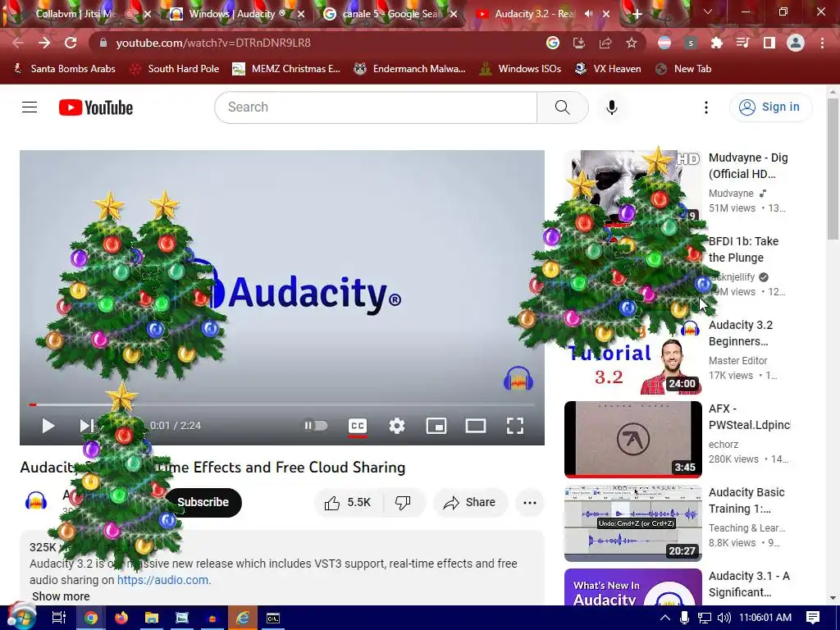
Task: Open AFX - PWSteal.Ldpinch thumbnail
Action: coord(632,440)
